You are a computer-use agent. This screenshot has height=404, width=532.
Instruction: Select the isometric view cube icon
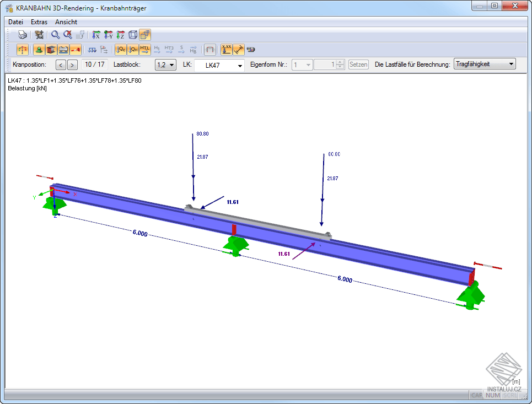pos(133,34)
